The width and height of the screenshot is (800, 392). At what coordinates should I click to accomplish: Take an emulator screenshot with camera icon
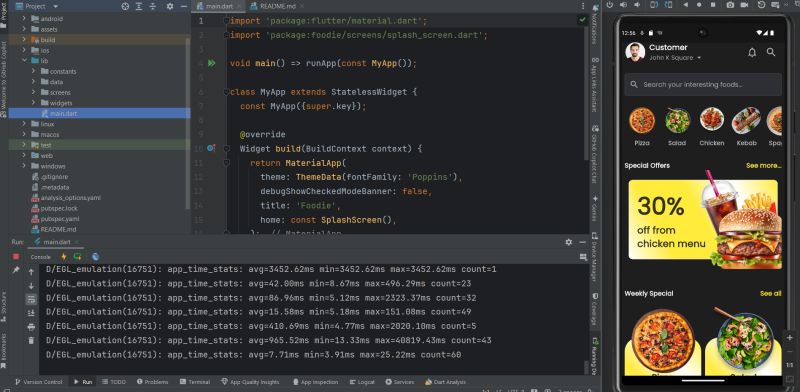[731, 5]
